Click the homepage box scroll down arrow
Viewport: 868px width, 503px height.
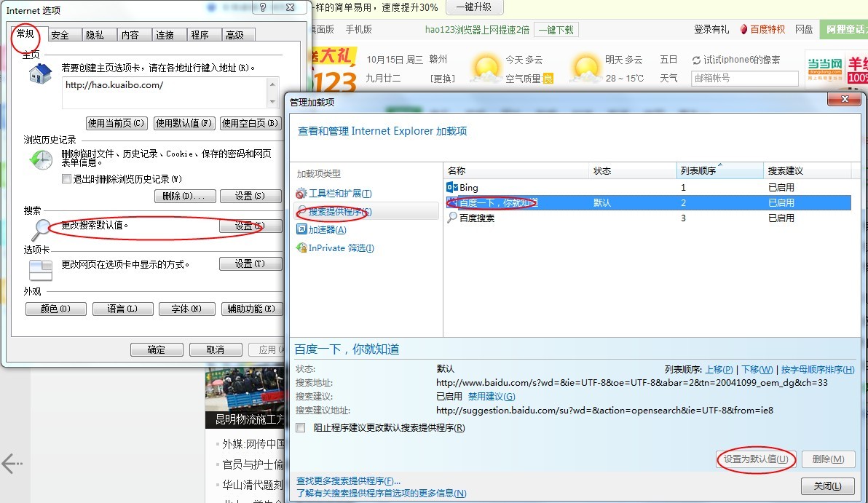click(272, 102)
